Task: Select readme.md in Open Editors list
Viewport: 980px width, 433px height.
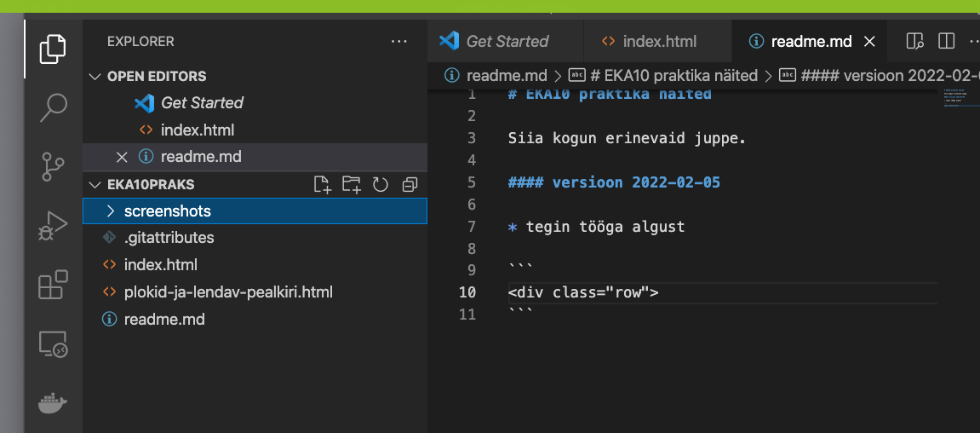Action: point(255,157)
